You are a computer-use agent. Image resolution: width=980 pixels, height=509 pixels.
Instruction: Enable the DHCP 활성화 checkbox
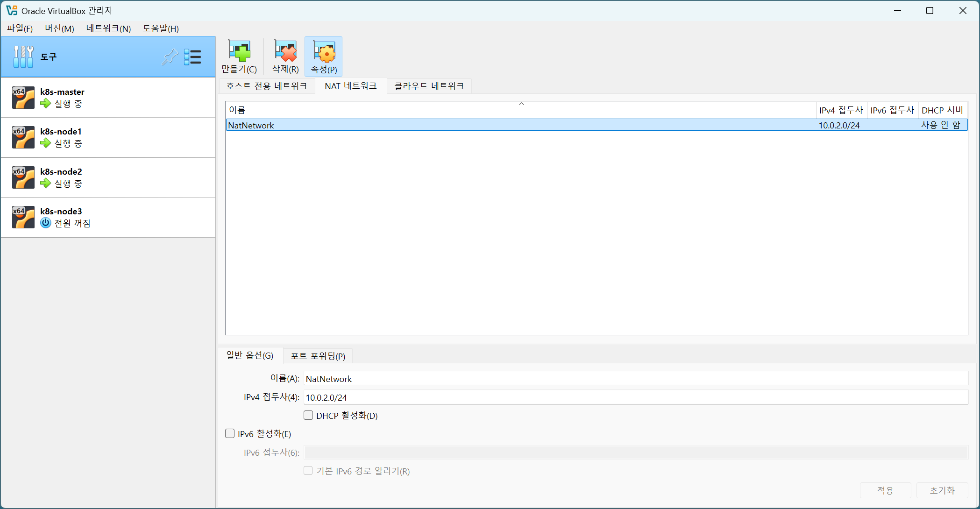pyautogui.click(x=308, y=415)
